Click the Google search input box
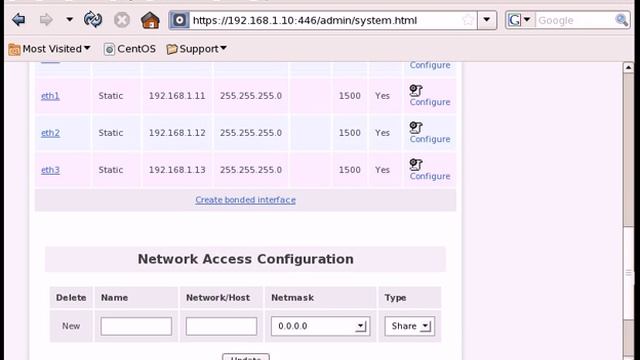The height and width of the screenshot is (360, 640). (575, 20)
